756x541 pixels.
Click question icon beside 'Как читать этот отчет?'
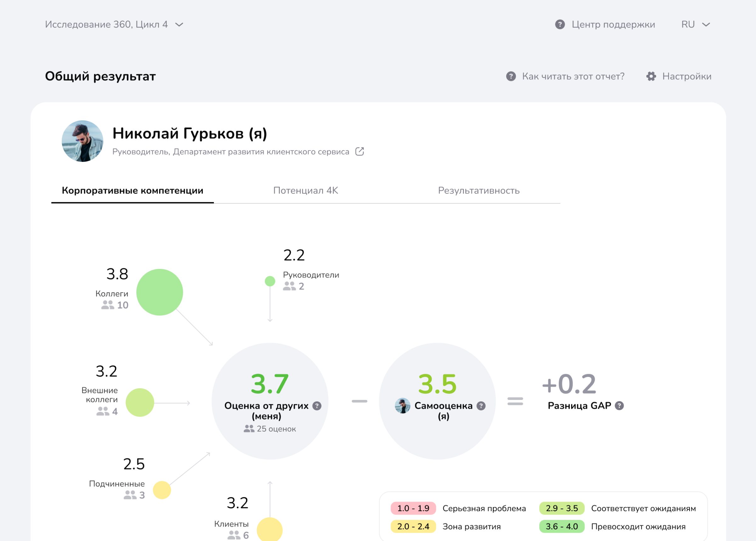(x=511, y=76)
